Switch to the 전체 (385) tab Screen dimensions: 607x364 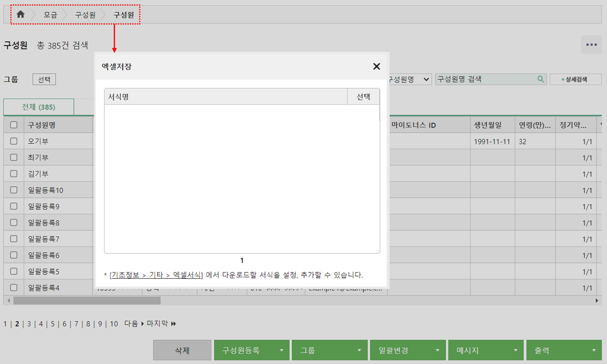[38, 107]
